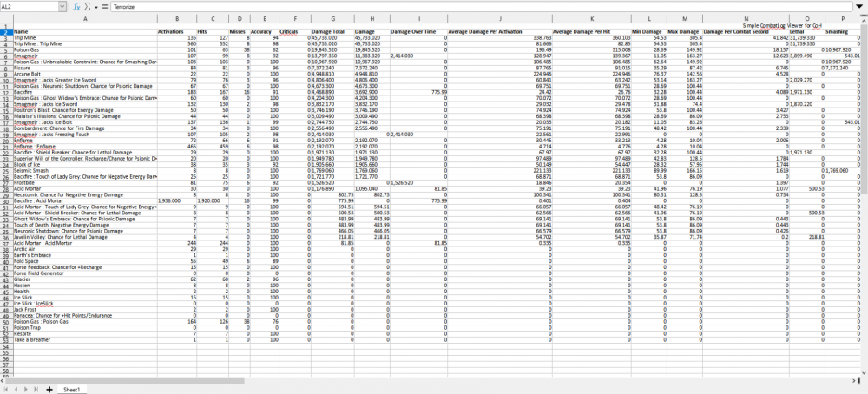Open the Name Box dropdown arrow

[62, 6]
